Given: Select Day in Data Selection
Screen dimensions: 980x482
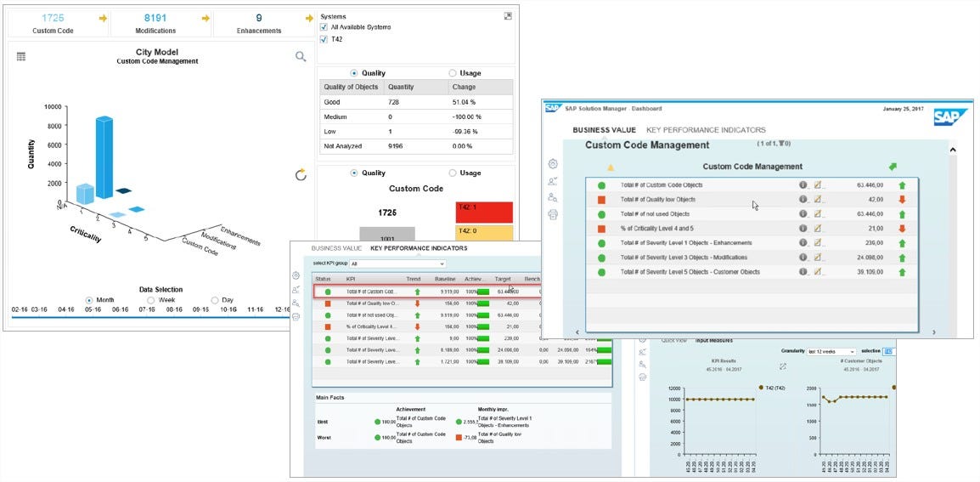Looking at the screenshot, I should [x=215, y=300].
